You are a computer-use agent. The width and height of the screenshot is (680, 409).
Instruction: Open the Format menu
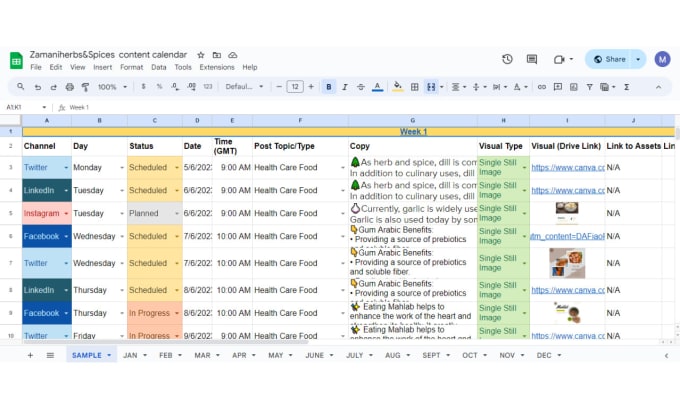[131, 67]
